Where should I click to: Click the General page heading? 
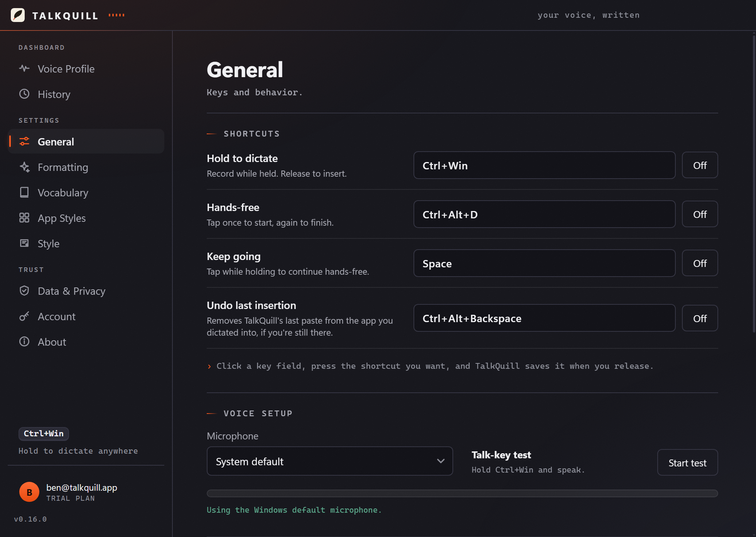(x=245, y=70)
